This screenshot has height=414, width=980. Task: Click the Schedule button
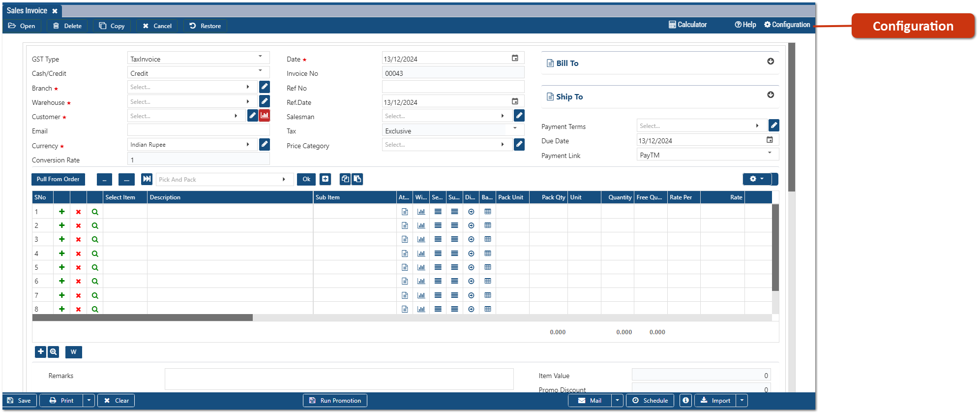click(x=650, y=401)
